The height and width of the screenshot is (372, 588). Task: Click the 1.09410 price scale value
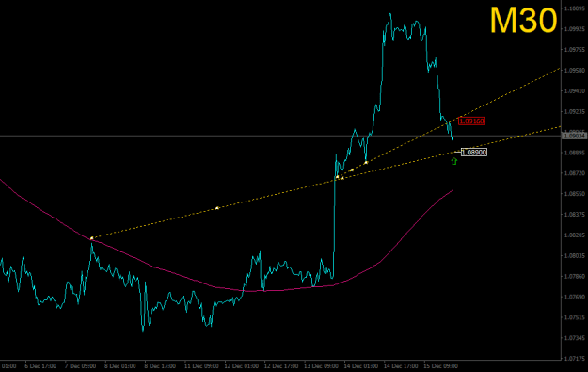point(575,90)
